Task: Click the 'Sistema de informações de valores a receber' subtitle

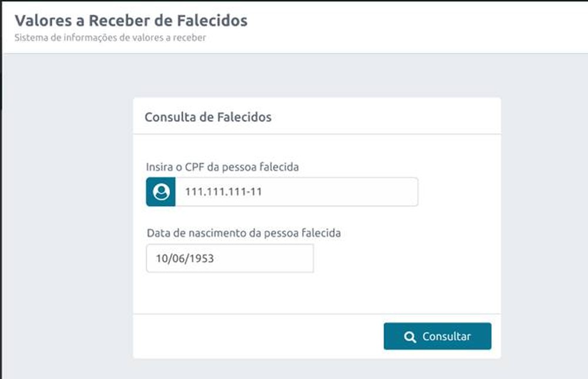Action: point(111,38)
